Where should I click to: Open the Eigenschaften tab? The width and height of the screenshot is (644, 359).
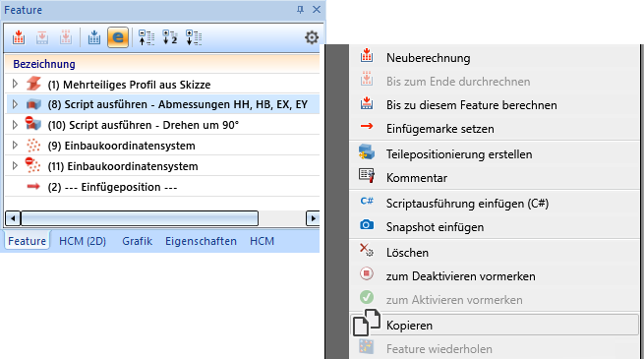(x=201, y=241)
